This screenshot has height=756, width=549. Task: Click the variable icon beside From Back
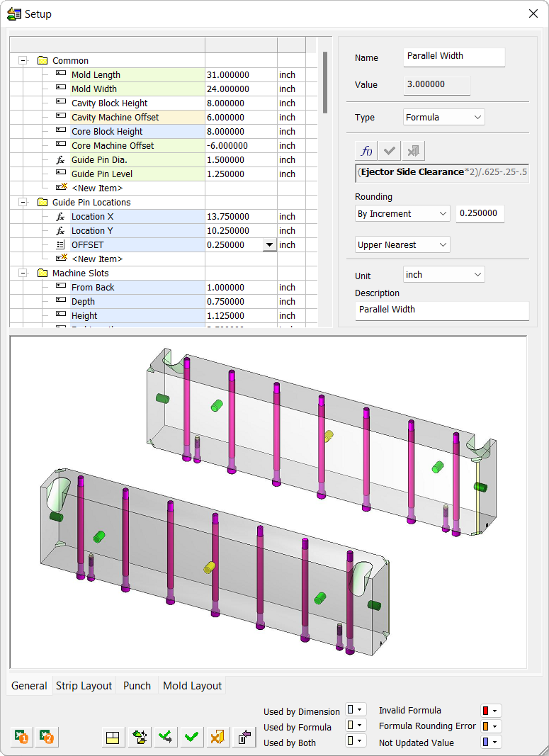[61, 287]
